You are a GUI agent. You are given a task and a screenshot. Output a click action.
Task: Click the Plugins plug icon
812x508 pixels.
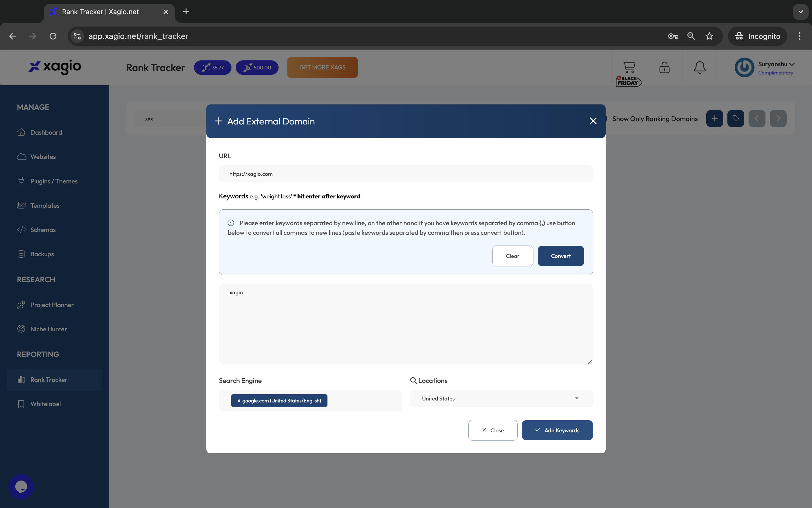click(21, 181)
